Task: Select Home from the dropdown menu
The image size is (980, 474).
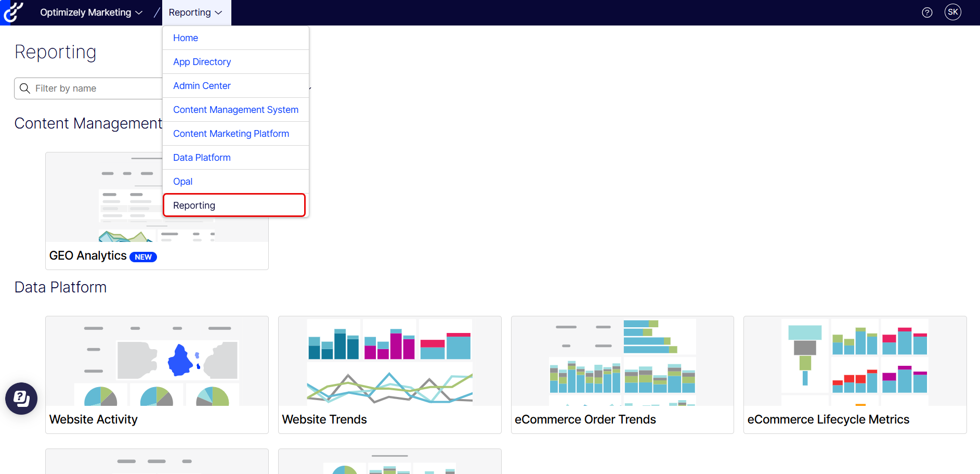Action: click(x=186, y=38)
